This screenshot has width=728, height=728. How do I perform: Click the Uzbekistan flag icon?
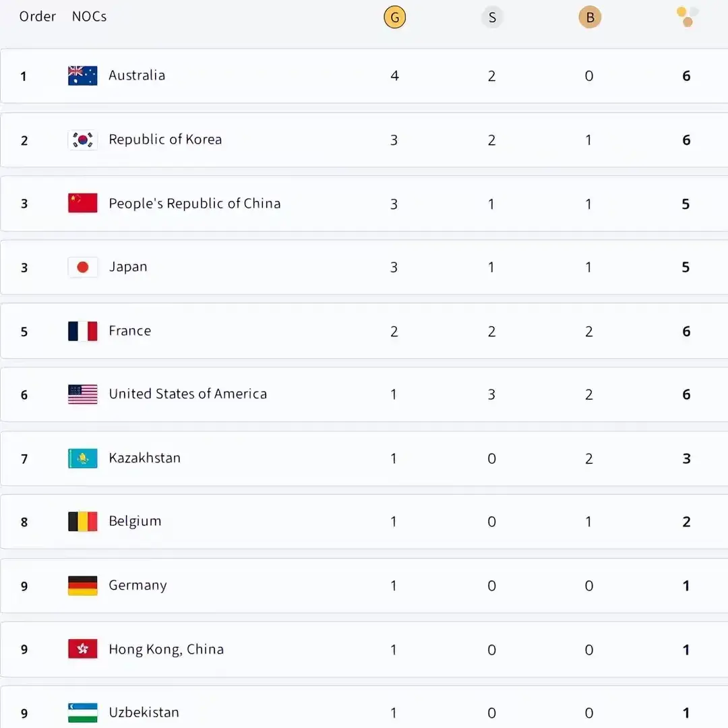pyautogui.click(x=83, y=712)
